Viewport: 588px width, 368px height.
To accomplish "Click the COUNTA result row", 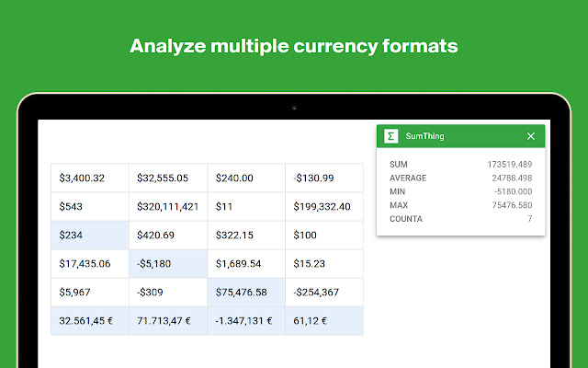I will (x=460, y=218).
